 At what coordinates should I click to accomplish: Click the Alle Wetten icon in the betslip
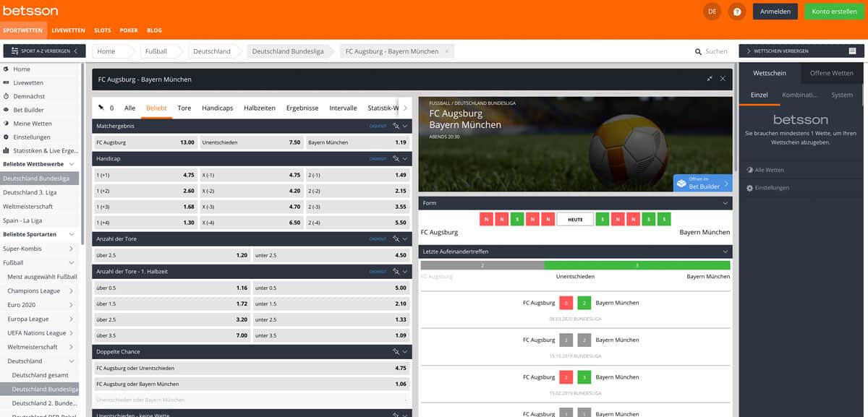(x=750, y=170)
